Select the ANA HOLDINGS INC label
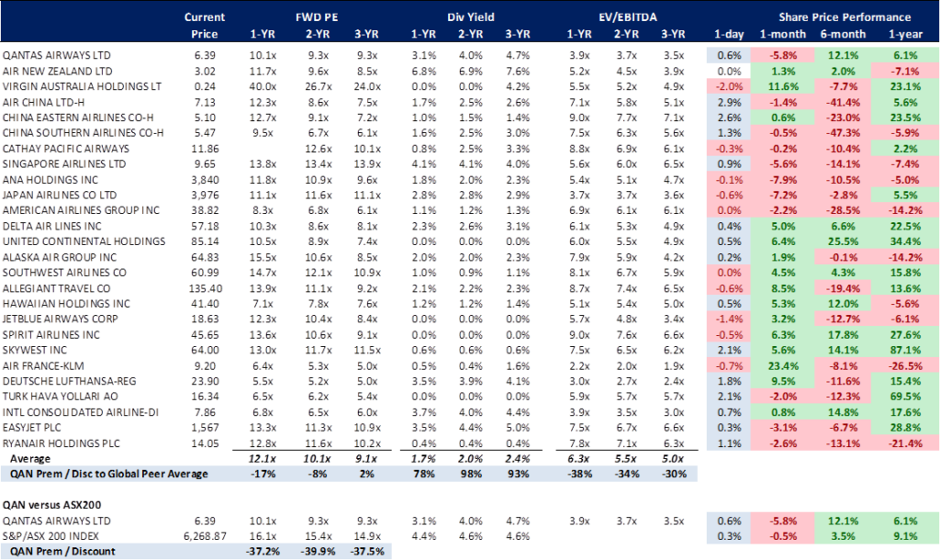Screen dimensions: 940x560 (x=50, y=180)
